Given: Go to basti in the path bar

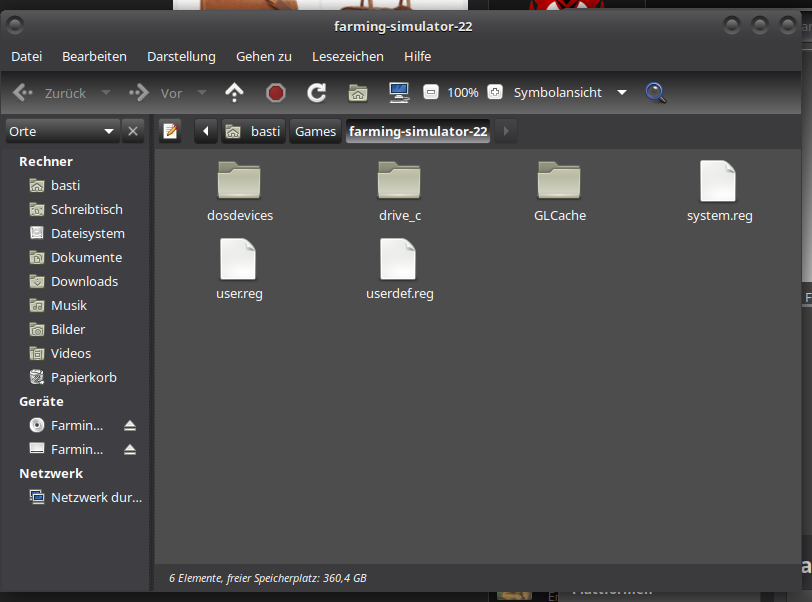Looking at the screenshot, I should coord(254,131).
